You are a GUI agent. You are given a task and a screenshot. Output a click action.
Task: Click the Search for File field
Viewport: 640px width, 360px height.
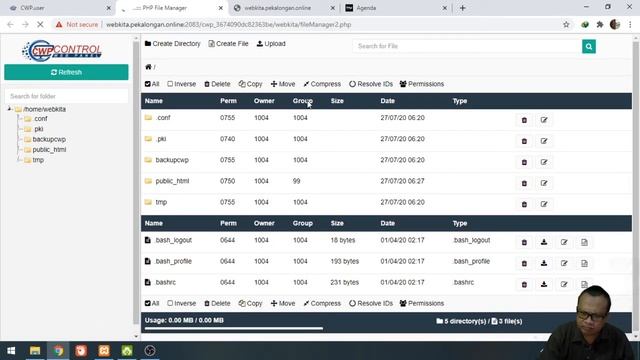coord(468,47)
